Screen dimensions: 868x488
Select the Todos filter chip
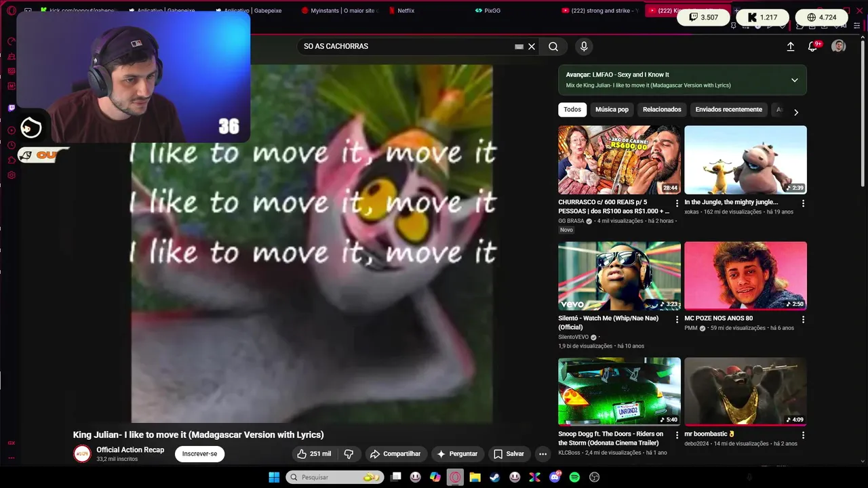pos(572,110)
